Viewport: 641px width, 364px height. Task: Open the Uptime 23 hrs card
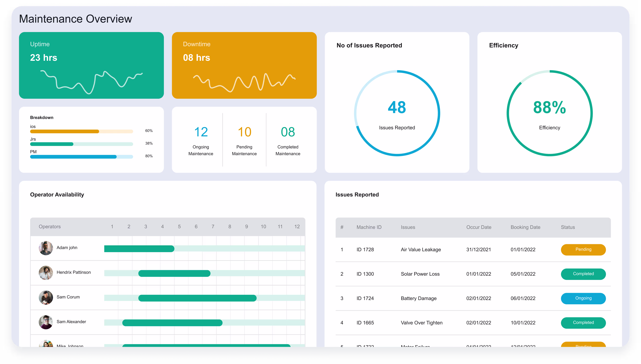tap(91, 65)
